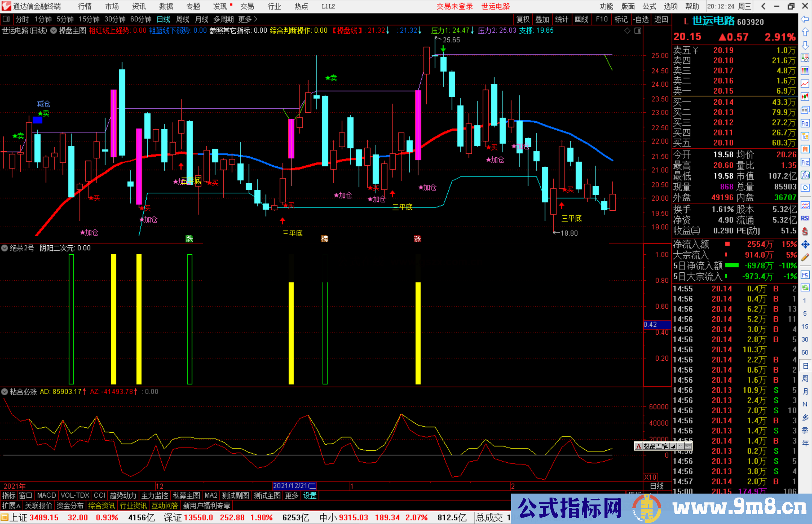The image size is (812, 524).
Task: Click the 复权 button
Action: coord(523,19)
